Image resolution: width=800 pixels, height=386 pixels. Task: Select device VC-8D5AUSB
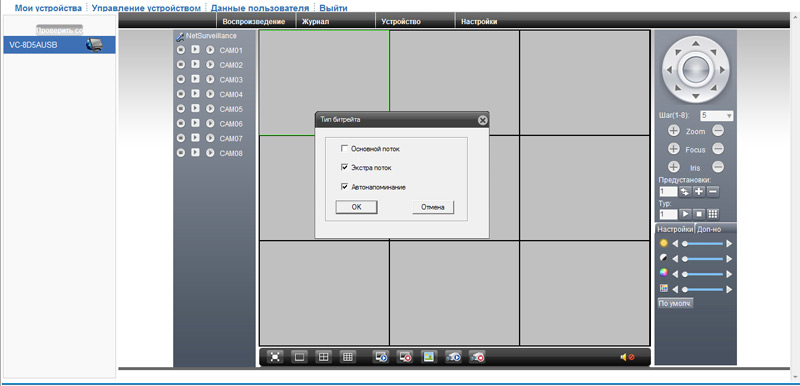tap(59, 45)
